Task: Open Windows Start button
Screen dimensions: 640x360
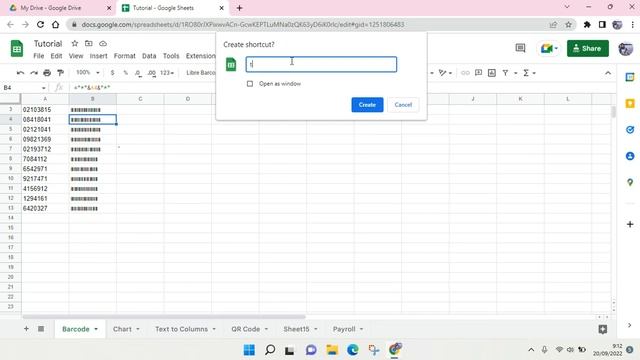Action: pos(249,350)
